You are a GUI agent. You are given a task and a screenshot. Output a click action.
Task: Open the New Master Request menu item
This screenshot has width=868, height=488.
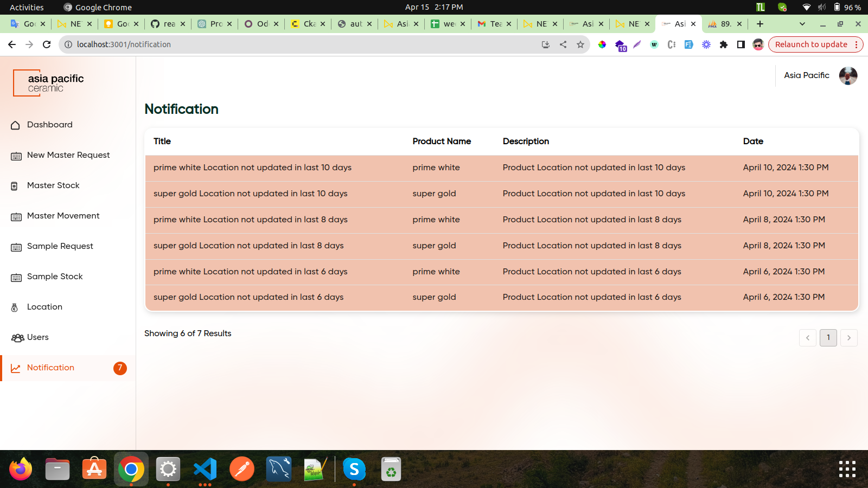coord(68,155)
